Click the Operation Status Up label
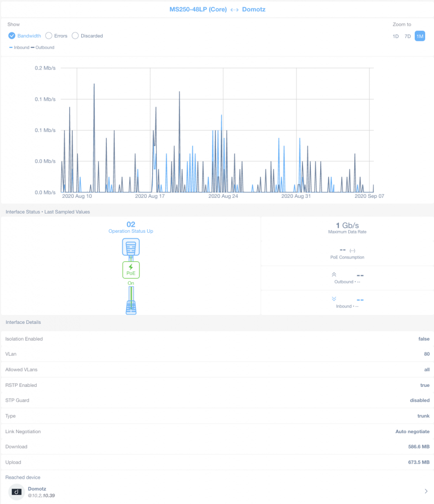This screenshot has width=434, height=504. 131,231
